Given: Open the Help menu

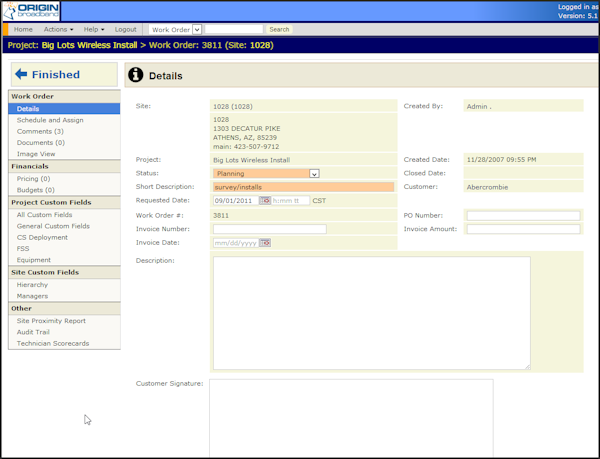Looking at the screenshot, I should tap(94, 29).
